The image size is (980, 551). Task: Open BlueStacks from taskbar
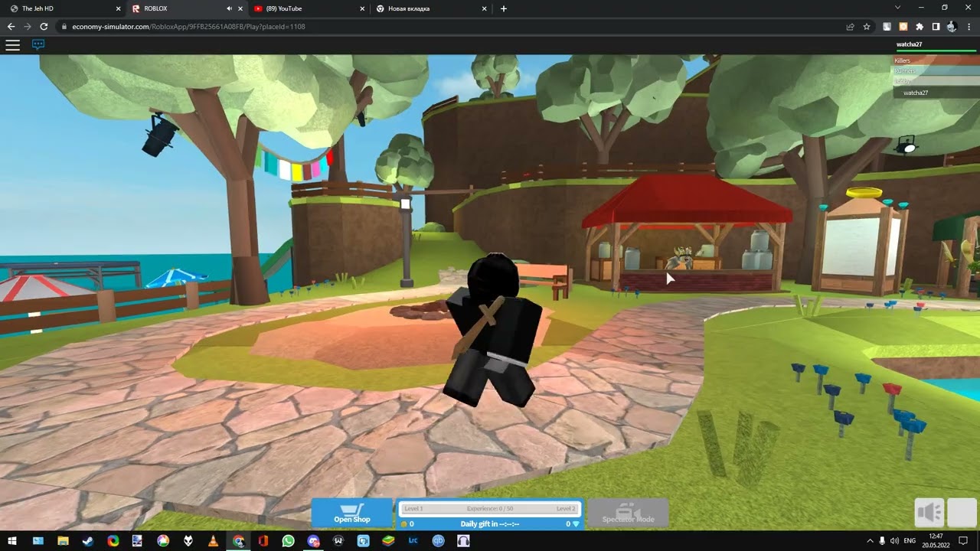click(x=388, y=540)
